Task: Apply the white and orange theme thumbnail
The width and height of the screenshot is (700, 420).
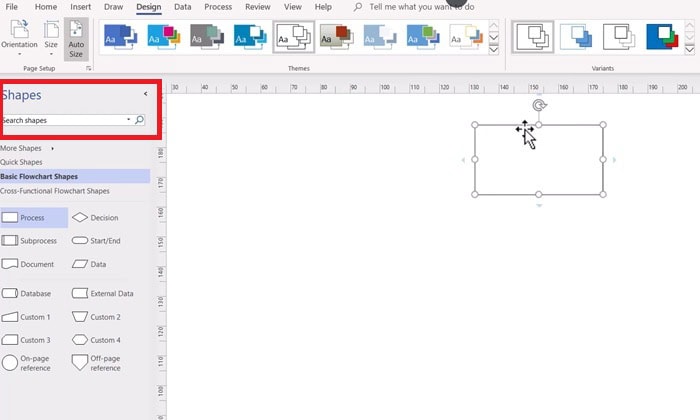Action: coord(467,37)
